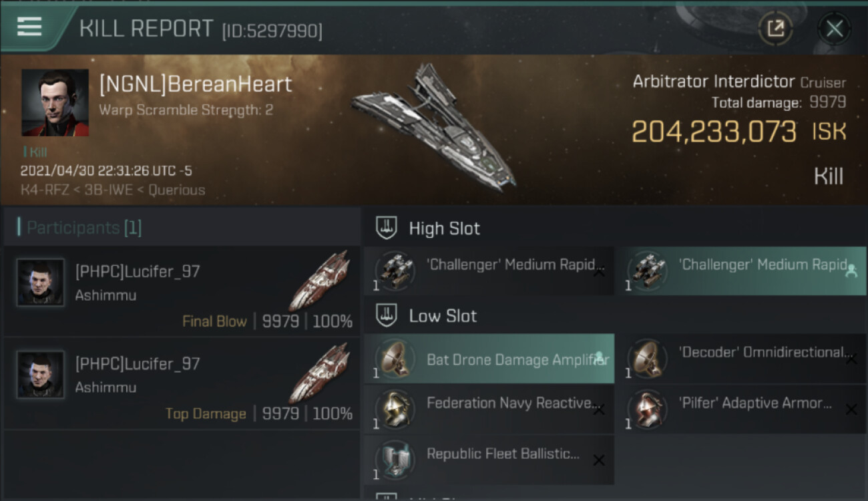Select the Top Damage Lucifer_97 portrait

pyautogui.click(x=41, y=375)
